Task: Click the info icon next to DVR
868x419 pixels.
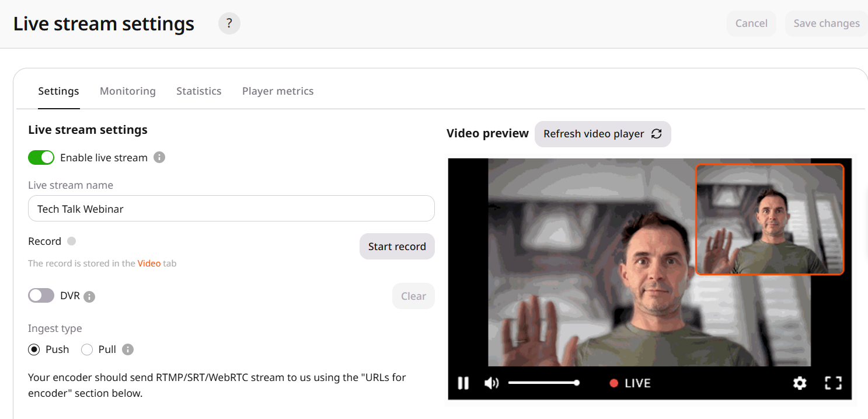Action: pos(89,297)
